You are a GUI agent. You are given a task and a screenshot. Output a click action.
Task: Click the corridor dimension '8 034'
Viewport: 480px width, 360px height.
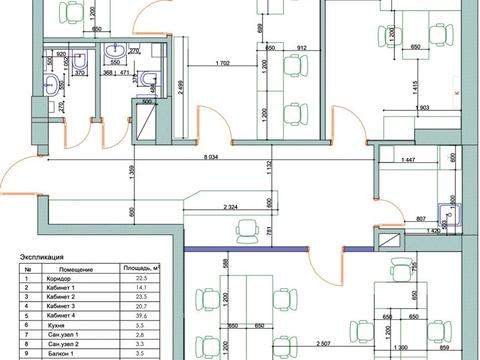pos(211,157)
